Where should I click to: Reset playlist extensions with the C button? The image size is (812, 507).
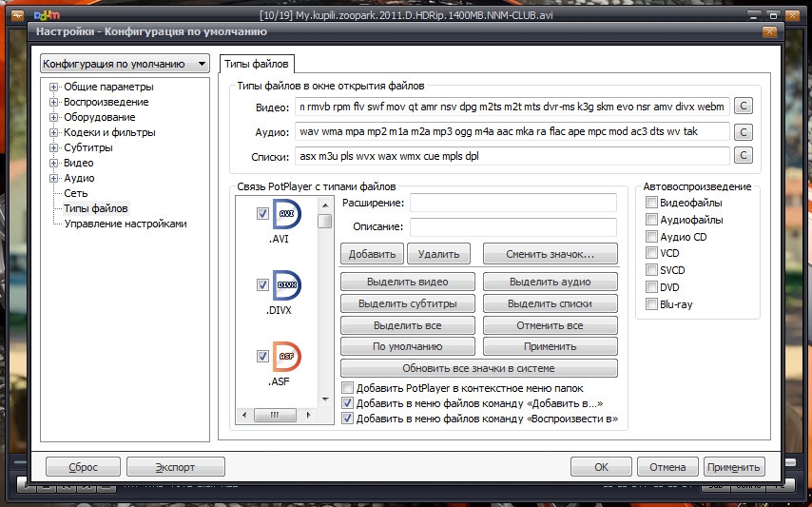click(x=744, y=156)
